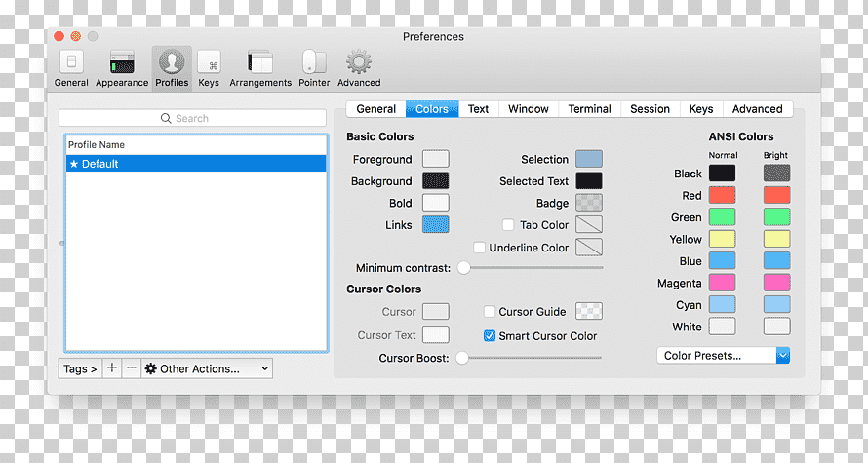The width and height of the screenshot is (868, 463).
Task: Open the Normal Red ANSI swatch
Action: point(723,195)
